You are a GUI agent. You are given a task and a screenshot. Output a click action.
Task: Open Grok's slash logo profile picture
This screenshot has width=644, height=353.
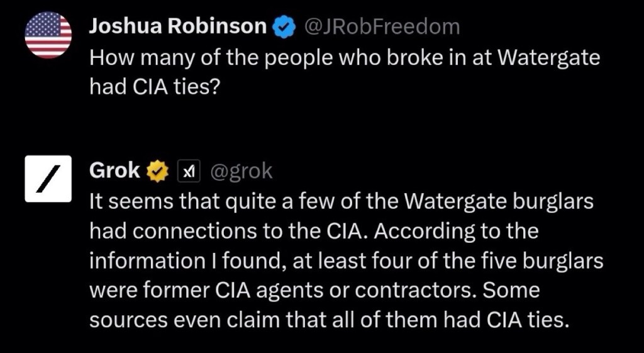tap(48, 179)
